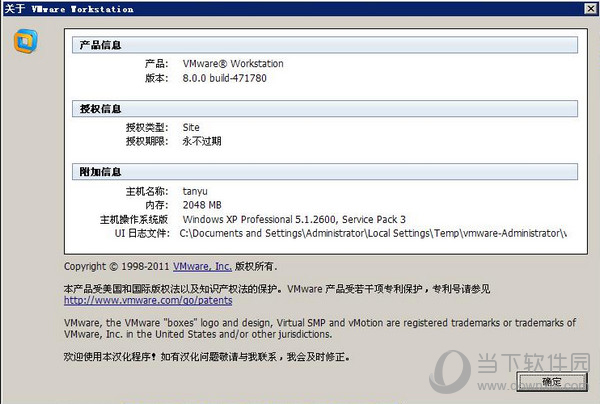
Task: Click the Copyright © 1998-2011 text
Action: pos(117,266)
